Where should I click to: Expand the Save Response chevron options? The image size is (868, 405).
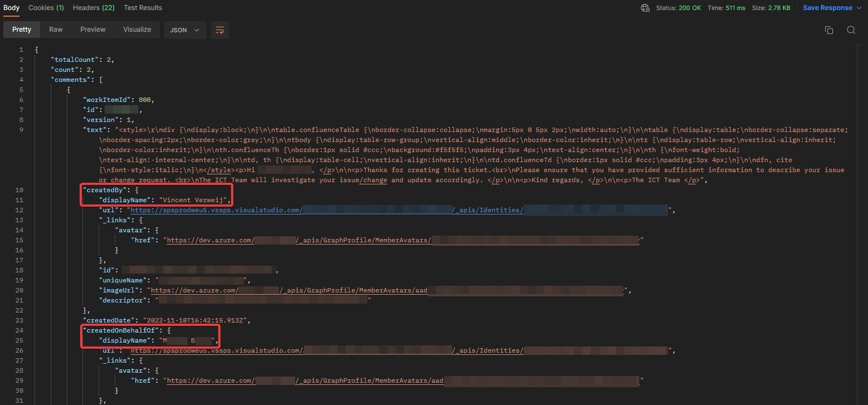[x=859, y=8]
